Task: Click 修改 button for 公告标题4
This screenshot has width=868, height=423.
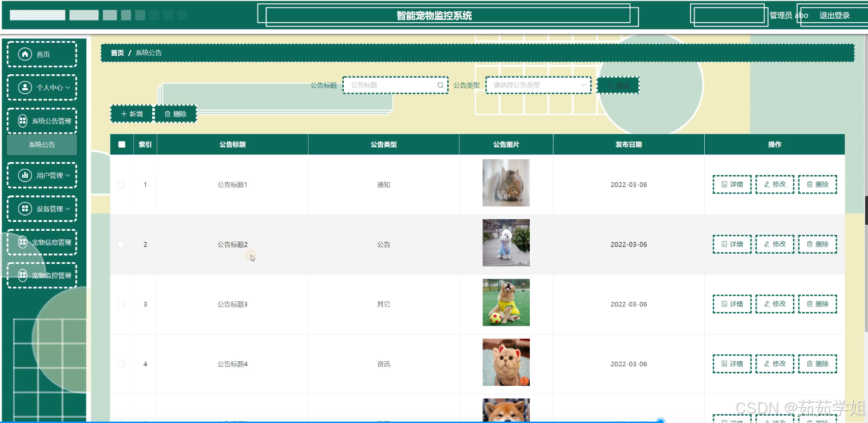Action: tap(775, 364)
